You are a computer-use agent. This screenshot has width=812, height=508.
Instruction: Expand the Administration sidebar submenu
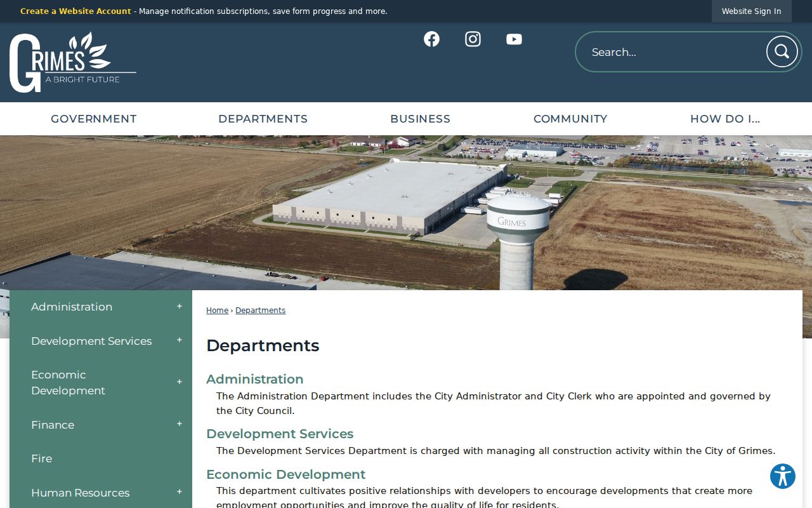(180, 307)
